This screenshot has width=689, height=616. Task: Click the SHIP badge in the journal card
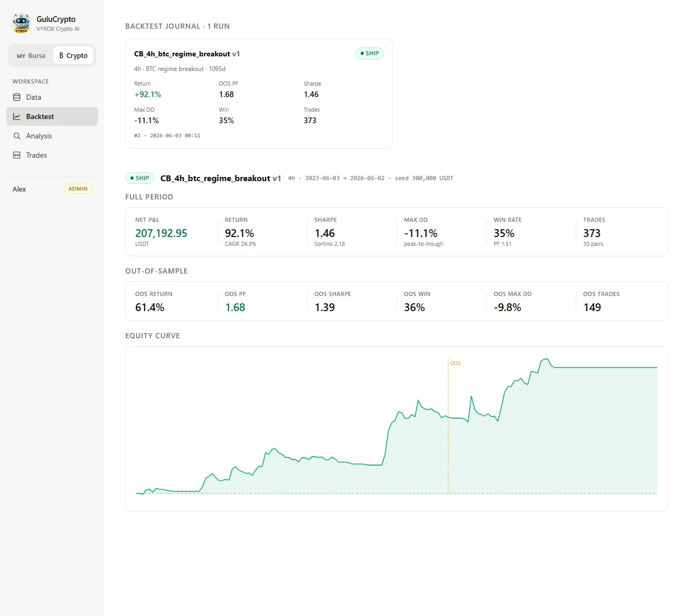click(x=370, y=53)
